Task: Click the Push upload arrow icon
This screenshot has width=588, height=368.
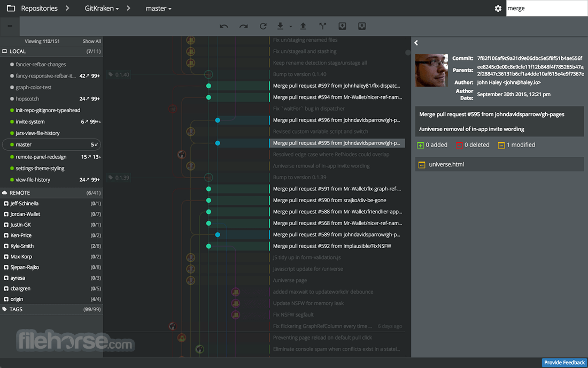Action: coord(303,26)
